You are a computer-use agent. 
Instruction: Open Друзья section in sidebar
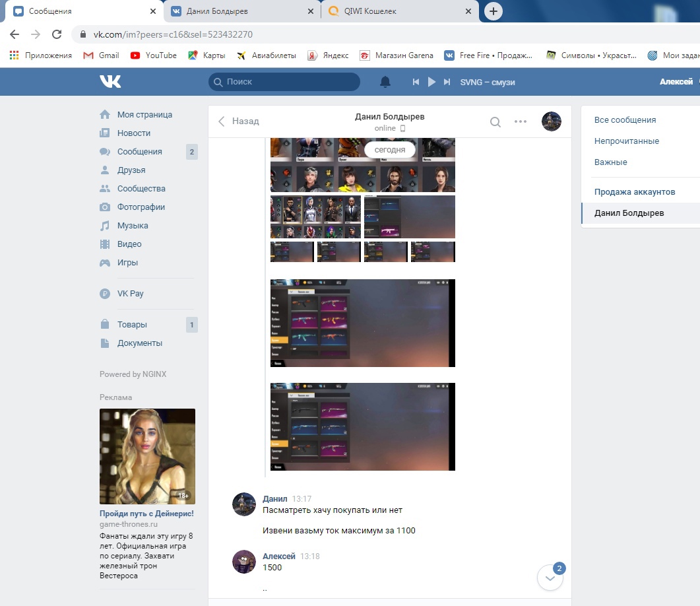tap(131, 170)
